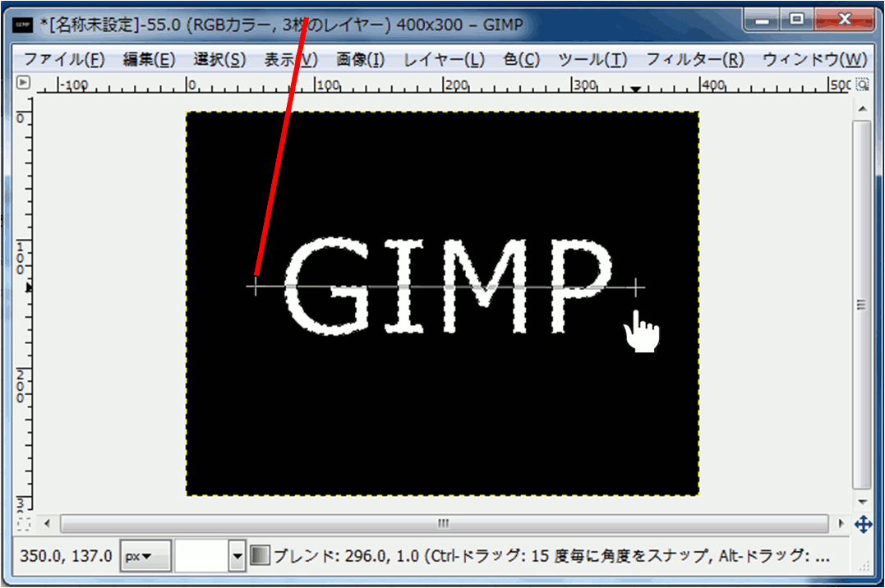885x588 pixels.
Task: Click the vertical scrollbar down arrow
Action: (x=862, y=502)
